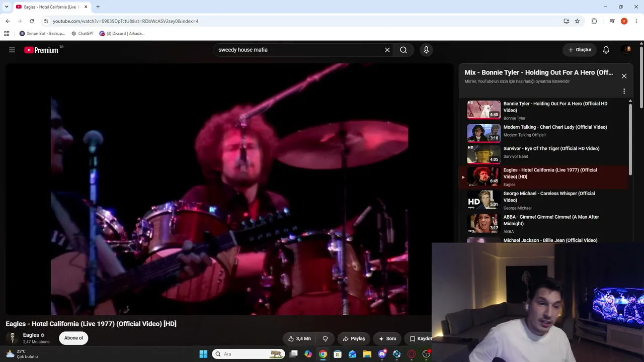
Task: Share the video with Paylaş
Action: [x=354, y=339]
